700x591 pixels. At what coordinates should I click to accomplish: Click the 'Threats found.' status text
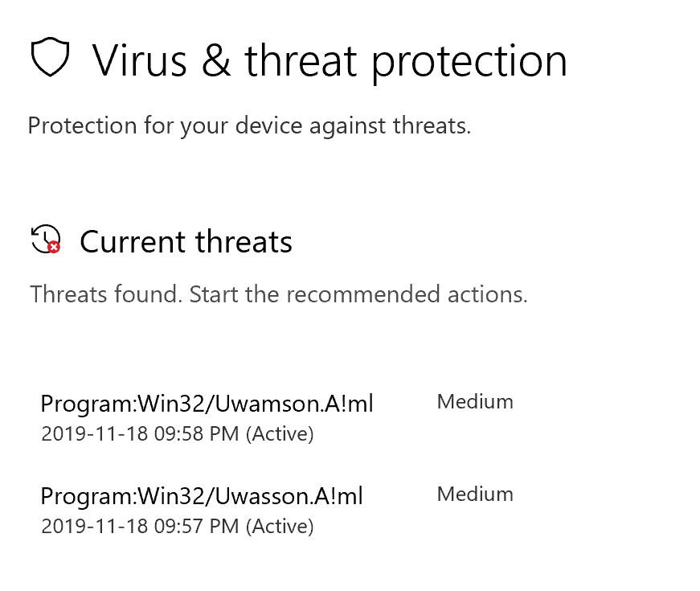click(106, 294)
